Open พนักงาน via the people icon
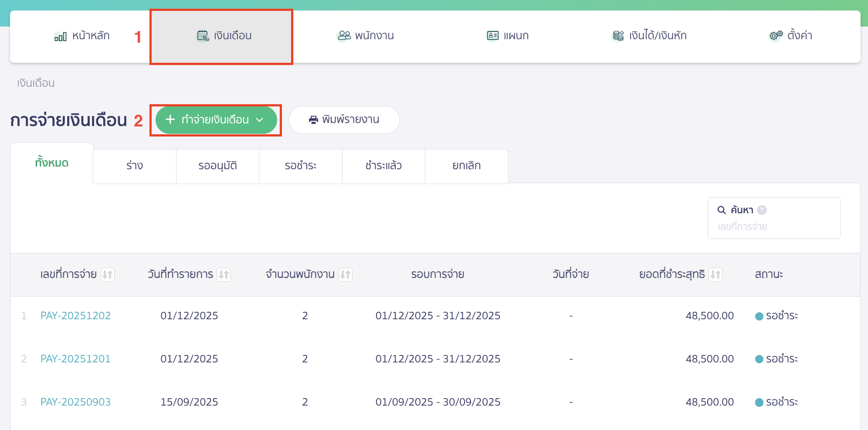The width and height of the screenshot is (868, 430). pos(344,35)
